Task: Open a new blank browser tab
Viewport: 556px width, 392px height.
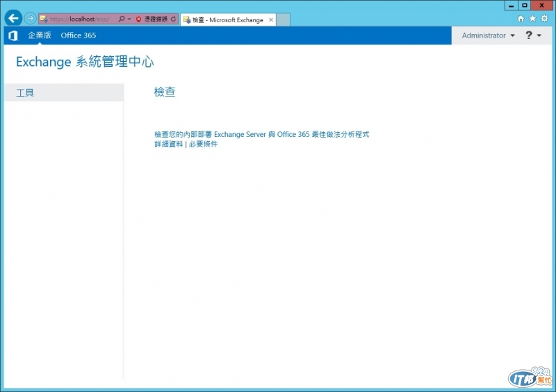Action: [x=283, y=20]
